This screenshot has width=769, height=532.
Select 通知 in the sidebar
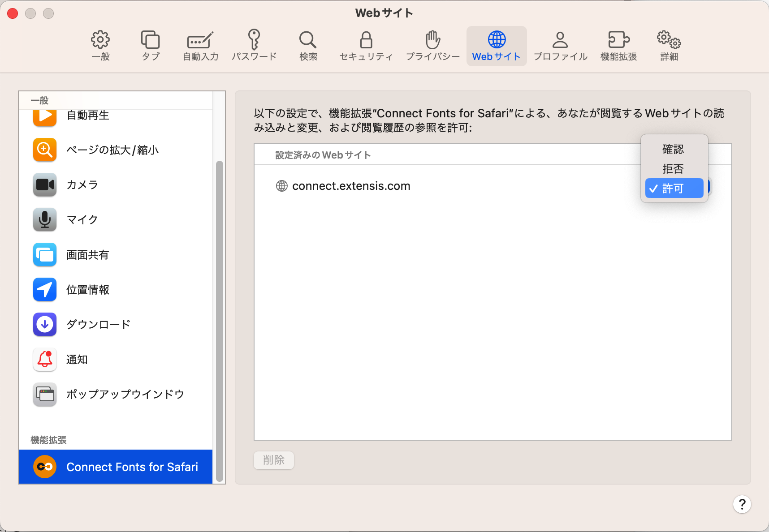(116, 359)
